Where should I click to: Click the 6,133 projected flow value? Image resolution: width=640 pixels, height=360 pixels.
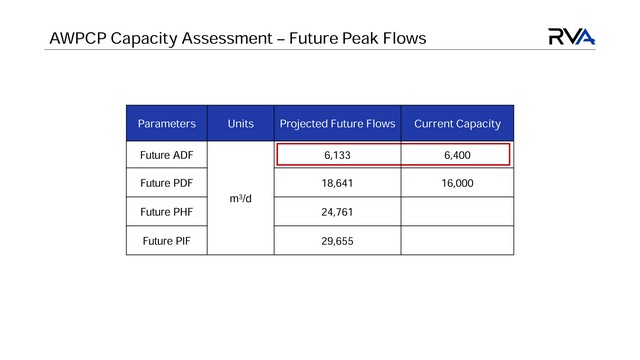pyautogui.click(x=337, y=155)
